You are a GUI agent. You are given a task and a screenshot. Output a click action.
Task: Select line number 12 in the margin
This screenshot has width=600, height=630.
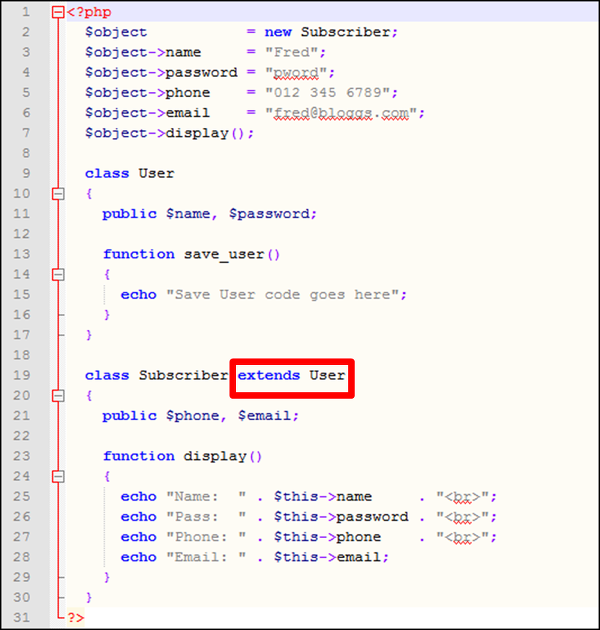coord(21,234)
